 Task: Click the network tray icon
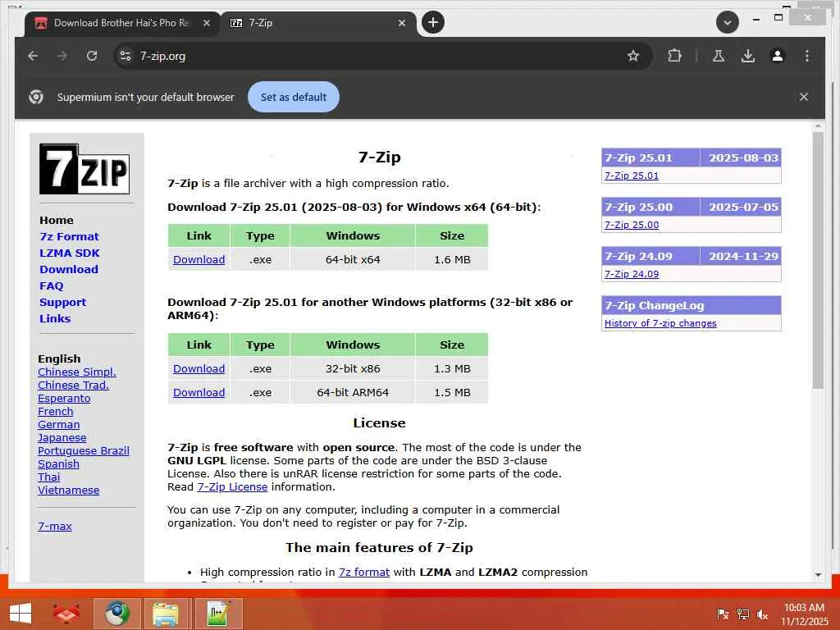[742, 614]
